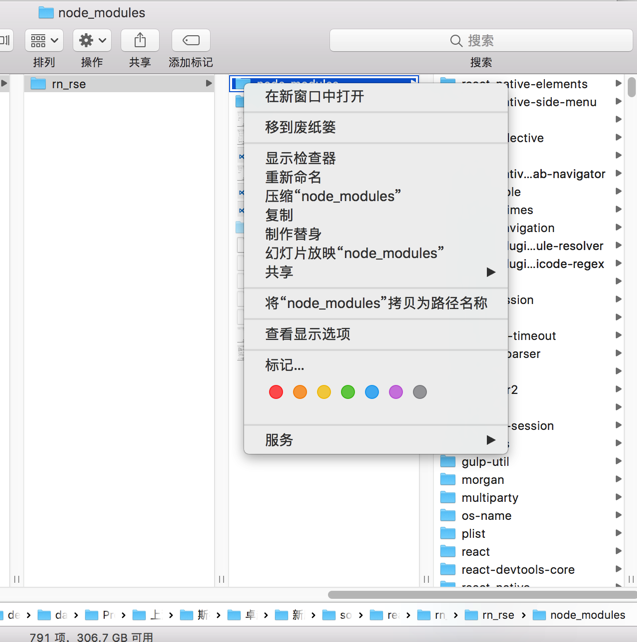Select Move to Trash menu item

pyautogui.click(x=300, y=127)
